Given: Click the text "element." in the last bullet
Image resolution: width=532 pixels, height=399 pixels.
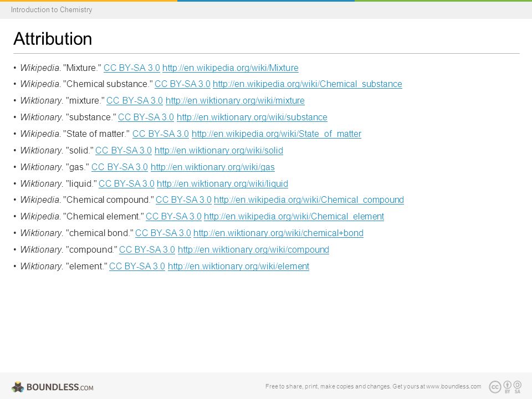Looking at the screenshot, I should [x=86, y=266].
